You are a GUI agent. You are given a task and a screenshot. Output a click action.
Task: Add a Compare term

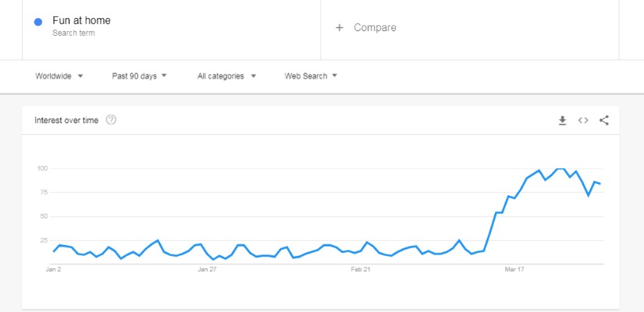tap(375, 27)
